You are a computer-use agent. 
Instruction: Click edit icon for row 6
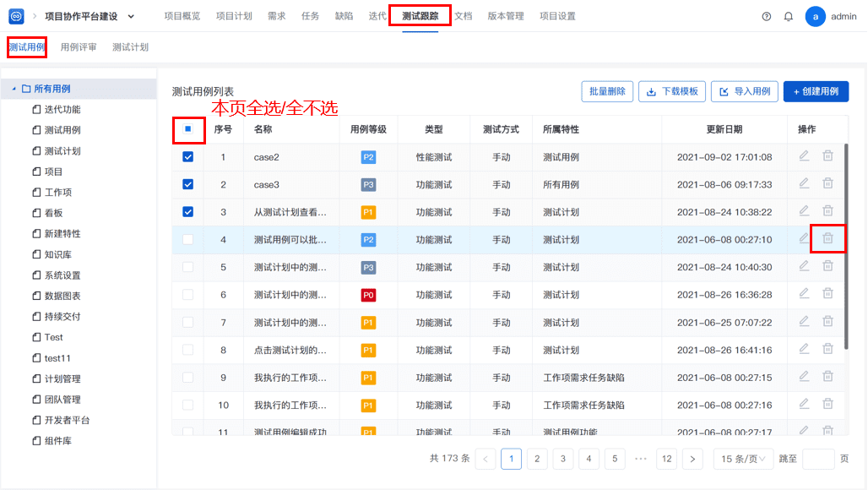[x=804, y=293]
